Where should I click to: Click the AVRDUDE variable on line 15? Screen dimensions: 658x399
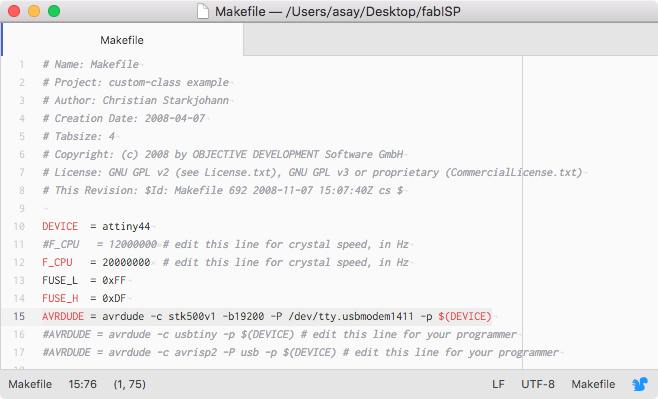[x=63, y=316]
